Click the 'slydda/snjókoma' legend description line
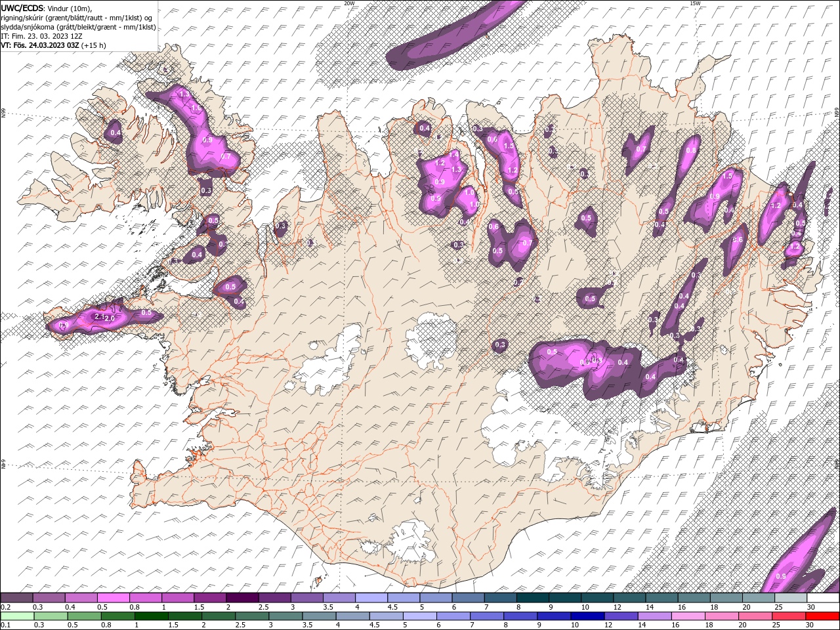Viewport: 840px width, 630px height. click(78, 27)
